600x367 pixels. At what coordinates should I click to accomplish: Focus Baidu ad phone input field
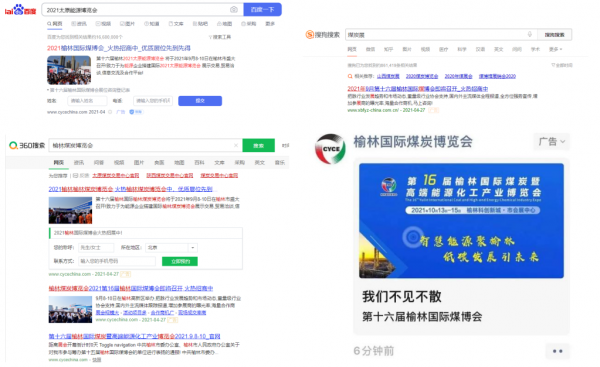(x=153, y=101)
